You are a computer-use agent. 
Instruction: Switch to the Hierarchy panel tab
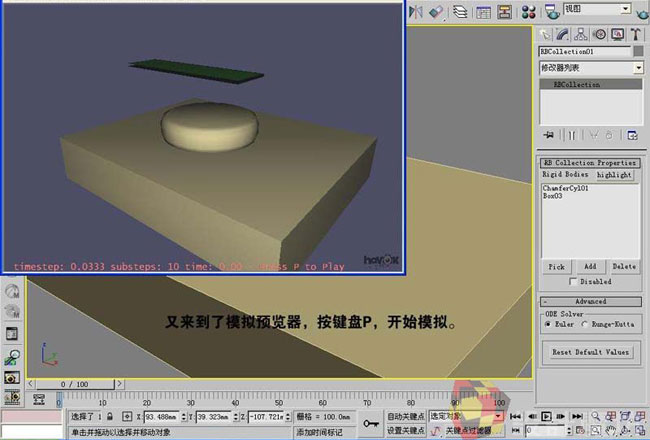(x=581, y=35)
